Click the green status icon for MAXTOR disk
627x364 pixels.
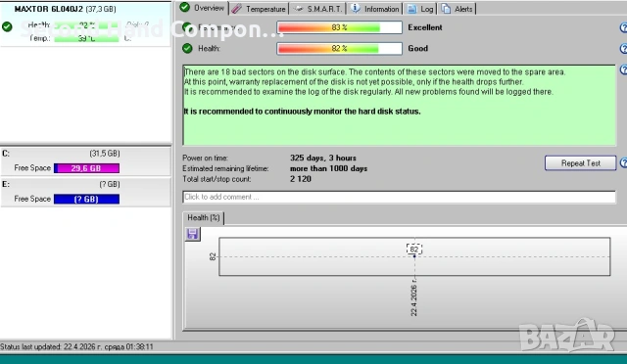tap(7, 26)
